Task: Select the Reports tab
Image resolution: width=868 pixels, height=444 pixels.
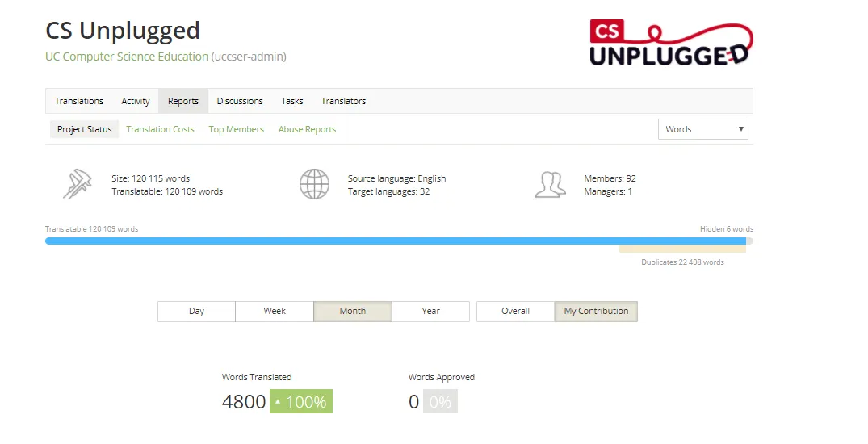Action: coord(183,101)
